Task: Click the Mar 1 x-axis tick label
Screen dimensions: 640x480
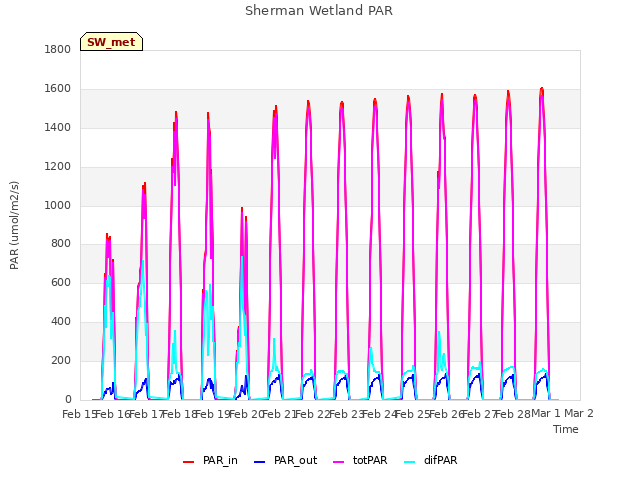Action: click(546, 414)
